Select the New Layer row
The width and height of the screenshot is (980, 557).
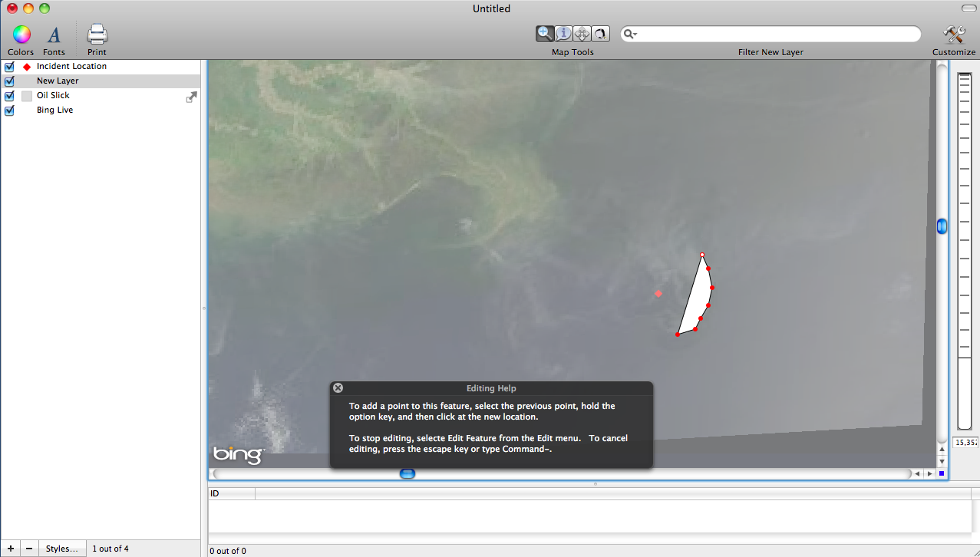100,81
